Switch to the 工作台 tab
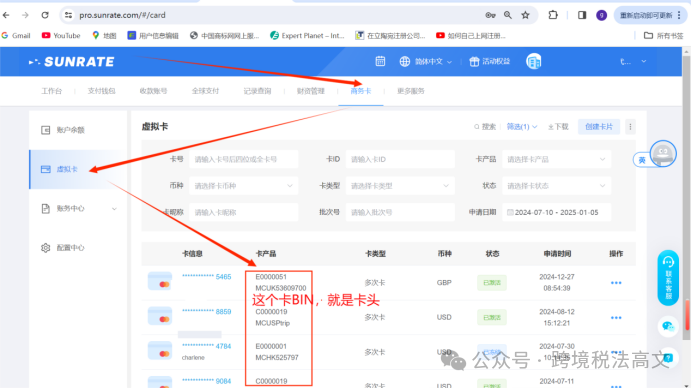Viewport: 692px width, 388px height. [52, 91]
